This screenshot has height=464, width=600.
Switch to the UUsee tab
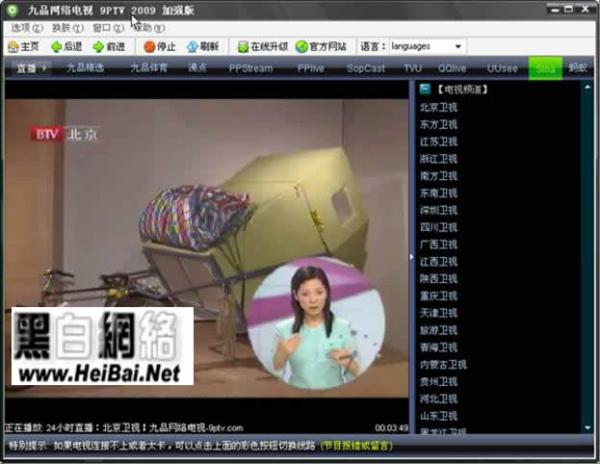click(x=502, y=68)
